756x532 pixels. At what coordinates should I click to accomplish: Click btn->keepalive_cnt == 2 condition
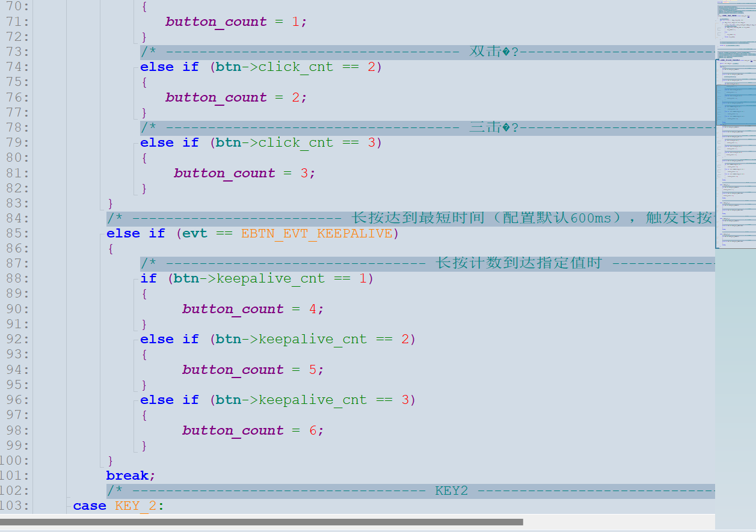click(x=312, y=339)
